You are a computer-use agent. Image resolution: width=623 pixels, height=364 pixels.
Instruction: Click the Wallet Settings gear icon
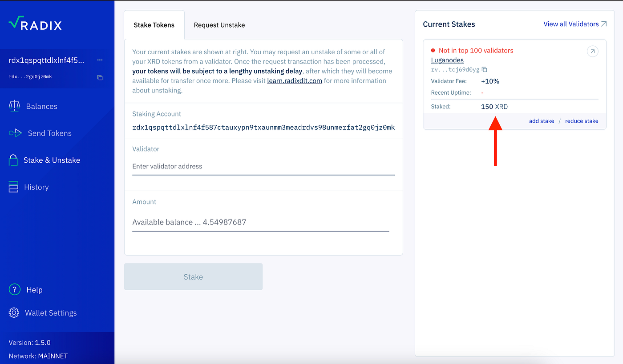click(x=14, y=313)
